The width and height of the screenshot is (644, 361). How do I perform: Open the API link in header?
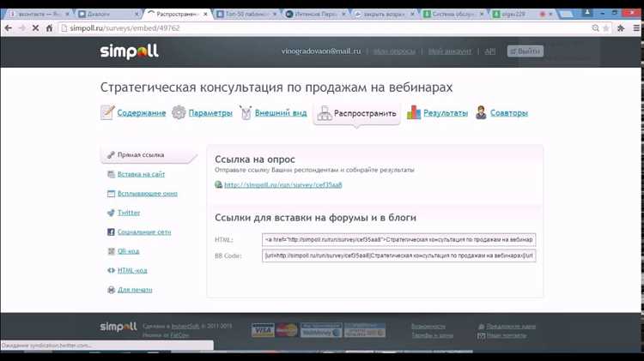[490, 51]
